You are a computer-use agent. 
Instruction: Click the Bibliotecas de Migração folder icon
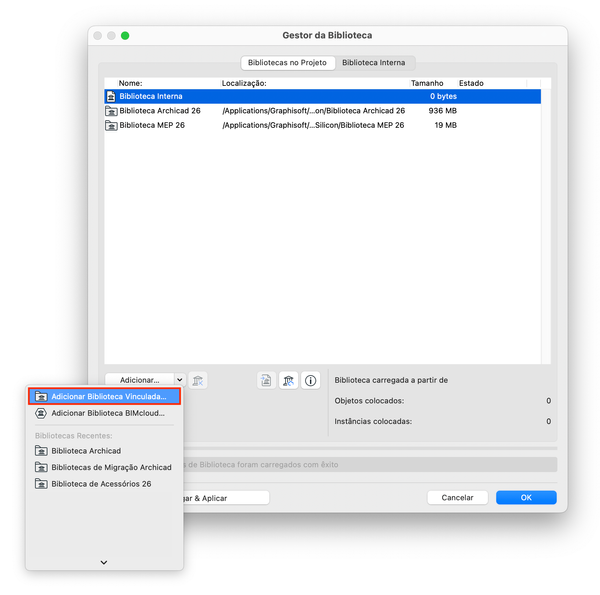41,467
